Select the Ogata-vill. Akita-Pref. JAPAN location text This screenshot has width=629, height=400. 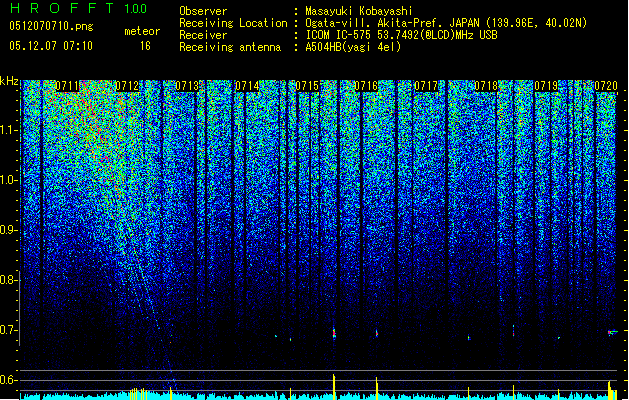446,23
